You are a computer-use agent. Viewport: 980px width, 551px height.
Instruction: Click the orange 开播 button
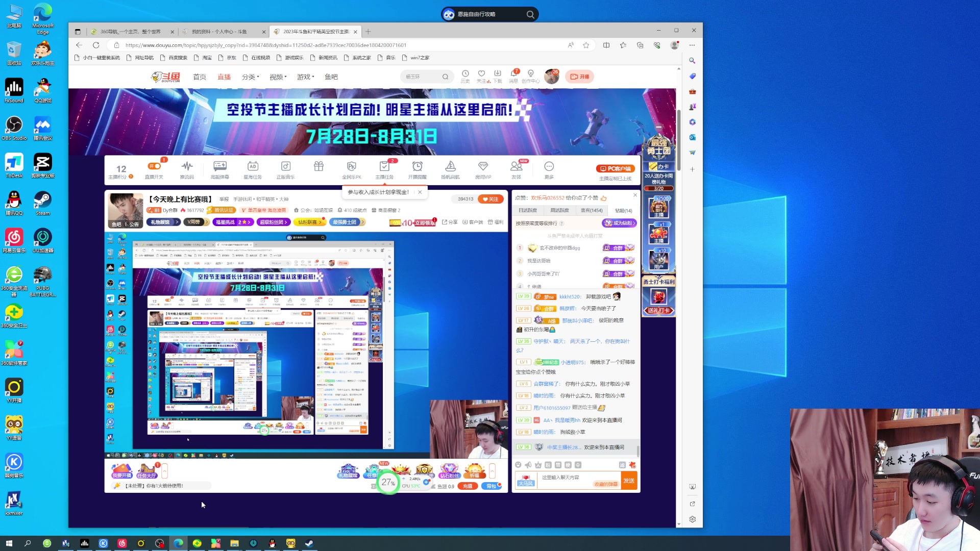(x=579, y=77)
